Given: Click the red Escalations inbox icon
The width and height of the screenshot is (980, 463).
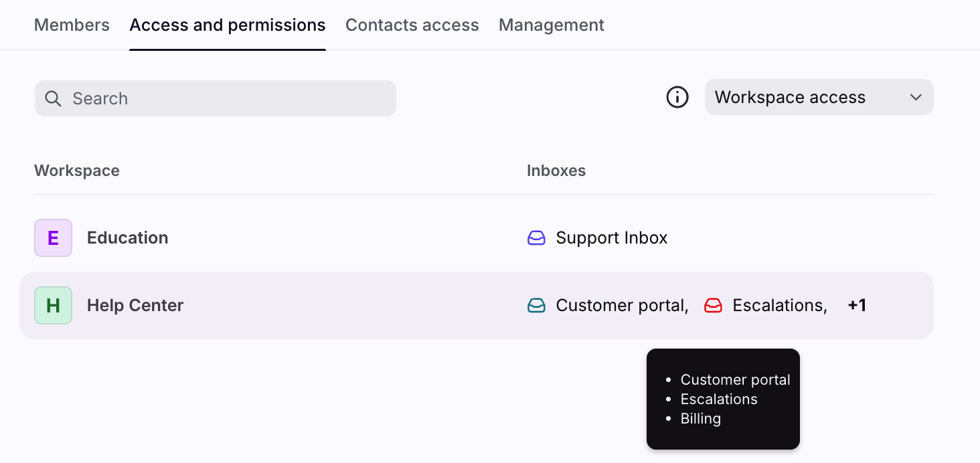Looking at the screenshot, I should [x=713, y=306].
